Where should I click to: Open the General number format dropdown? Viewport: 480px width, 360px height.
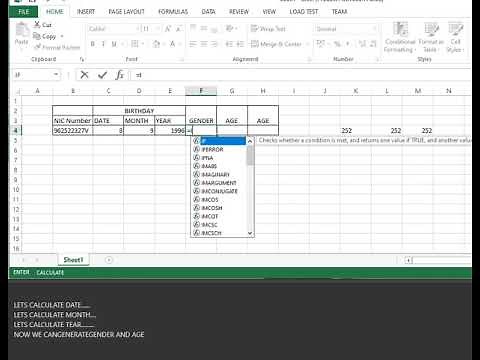[375, 29]
